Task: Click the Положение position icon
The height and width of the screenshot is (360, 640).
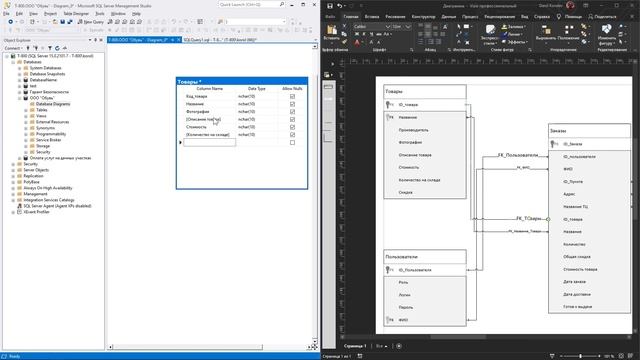Action: pos(569,30)
